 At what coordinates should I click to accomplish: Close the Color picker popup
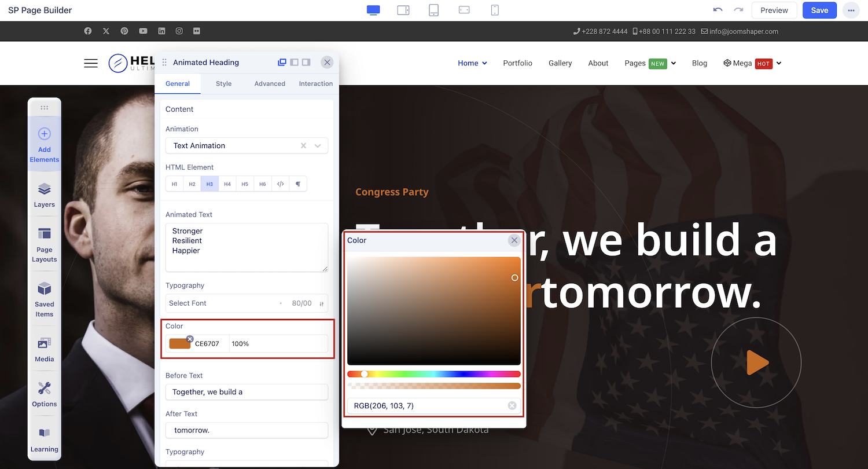tap(514, 240)
